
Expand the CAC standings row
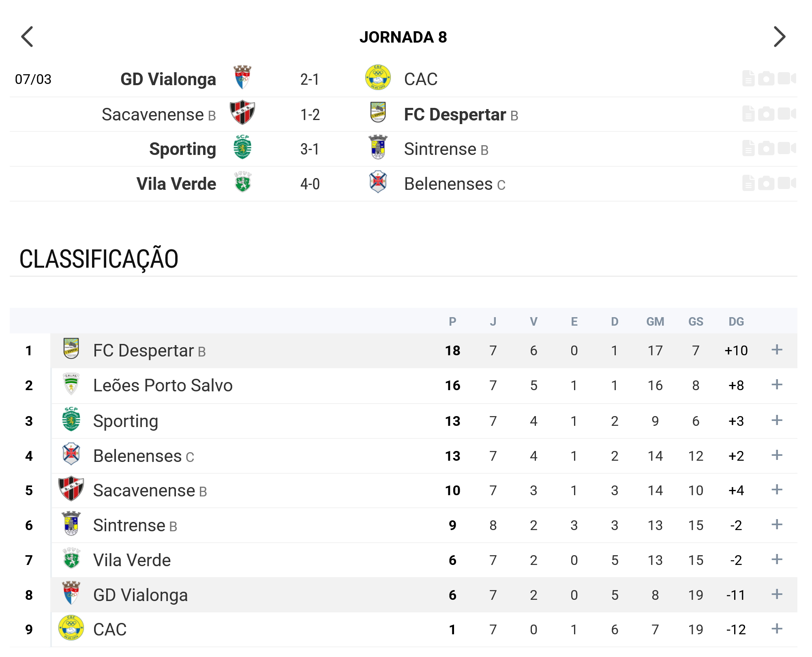[x=777, y=629]
